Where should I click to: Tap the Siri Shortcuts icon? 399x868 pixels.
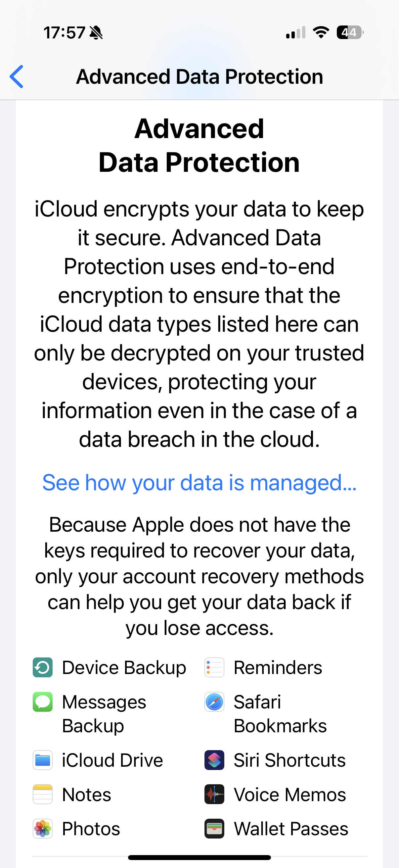[214, 760]
